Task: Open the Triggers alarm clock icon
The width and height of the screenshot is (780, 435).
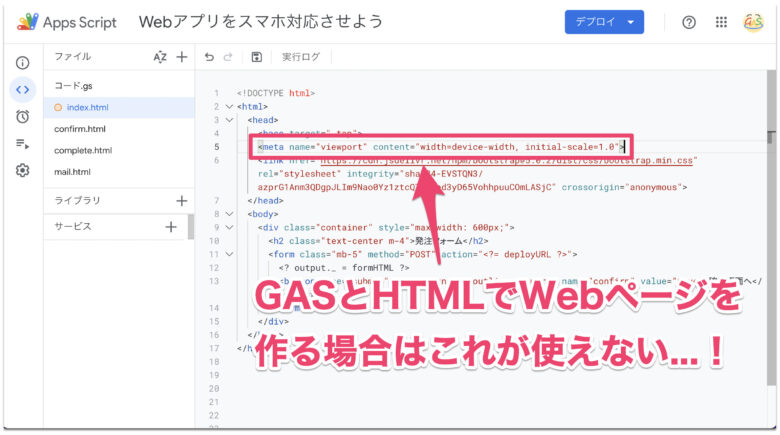Action: [22, 116]
